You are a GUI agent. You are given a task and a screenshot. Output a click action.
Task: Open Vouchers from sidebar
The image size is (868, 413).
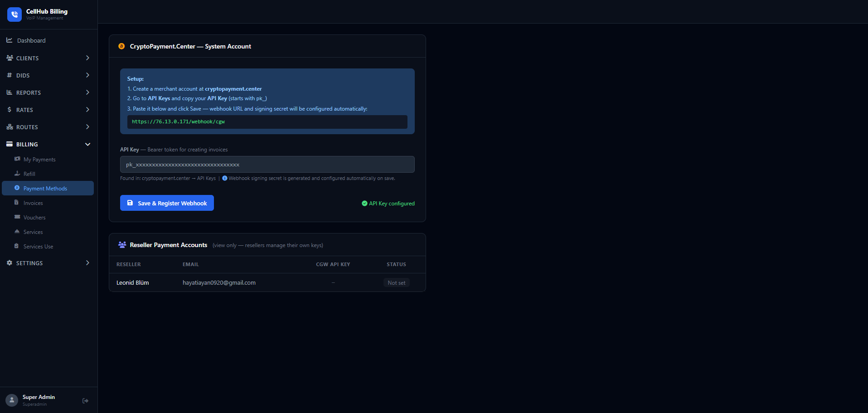tap(48, 217)
